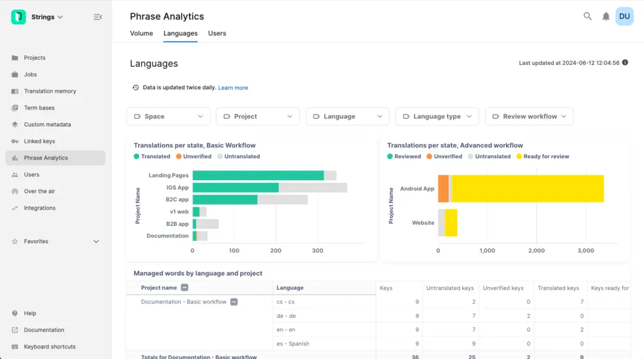Open Keyboard shortcuts label in sidebar
The width and height of the screenshot is (644, 359).
50,347
